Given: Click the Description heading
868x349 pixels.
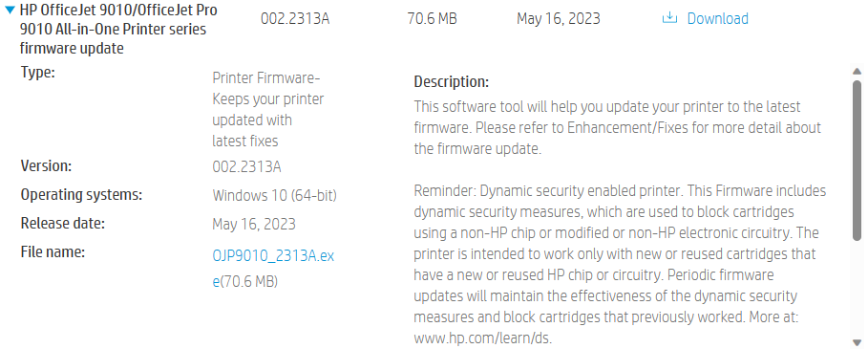Looking at the screenshot, I should click(x=451, y=82).
